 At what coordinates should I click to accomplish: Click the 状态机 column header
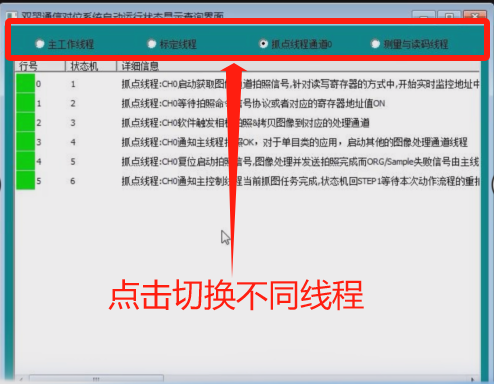pos(91,66)
